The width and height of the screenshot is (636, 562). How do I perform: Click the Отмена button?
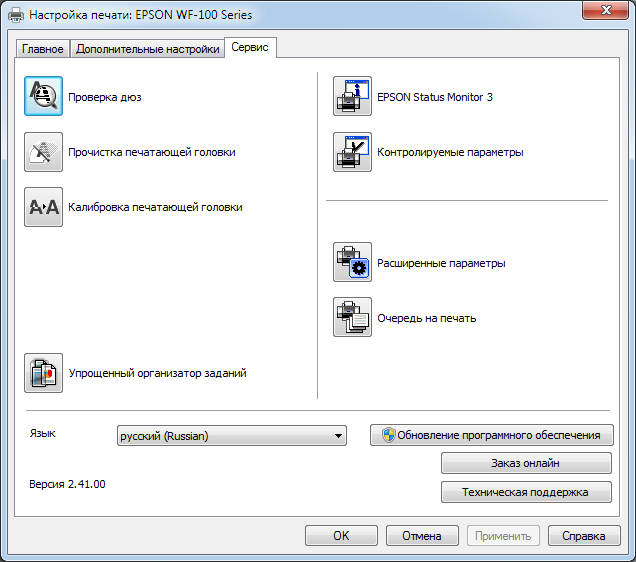coord(422,536)
